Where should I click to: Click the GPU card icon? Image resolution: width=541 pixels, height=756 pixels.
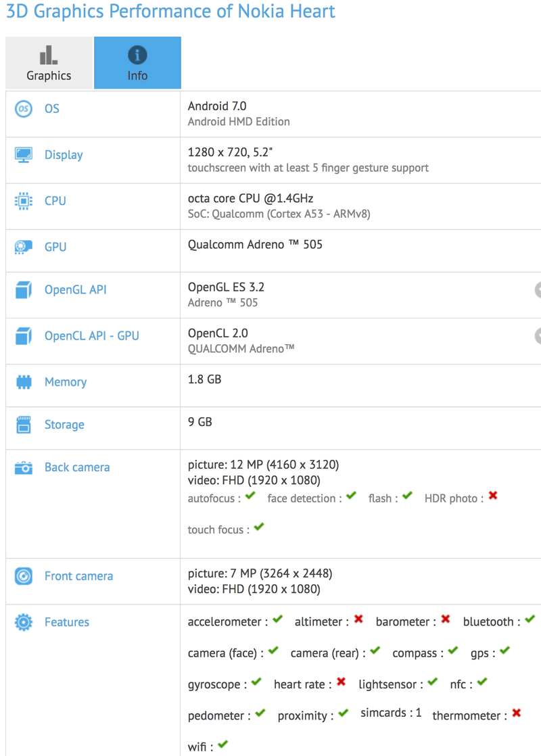point(24,247)
